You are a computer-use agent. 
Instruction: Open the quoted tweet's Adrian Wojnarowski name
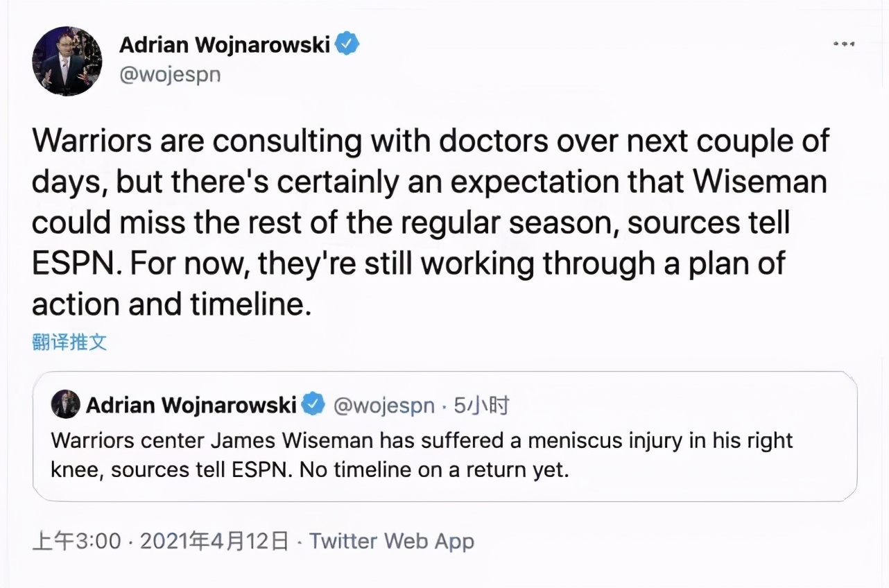tap(191, 405)
